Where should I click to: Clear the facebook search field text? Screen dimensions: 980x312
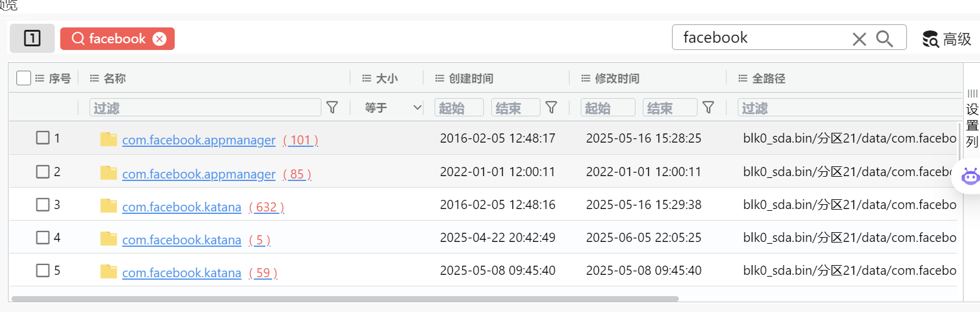tap(859, 39)
